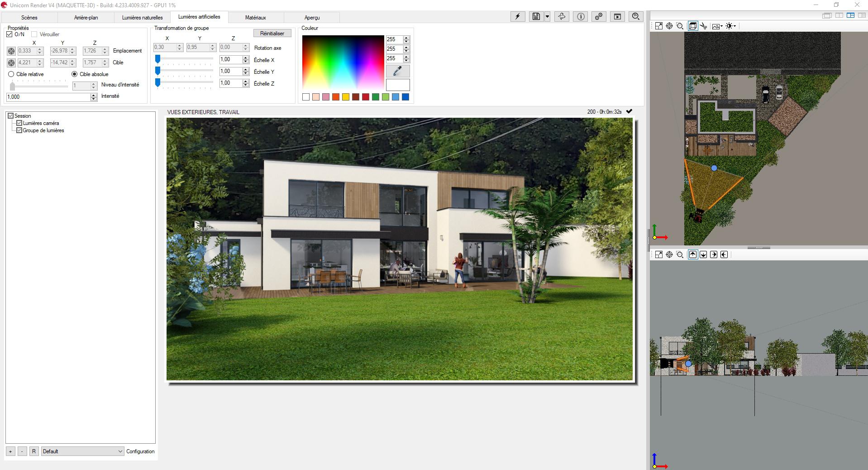Open the info icon in the toolbar
The width and height of the screenshot is (868, 470).
(581, 17)
